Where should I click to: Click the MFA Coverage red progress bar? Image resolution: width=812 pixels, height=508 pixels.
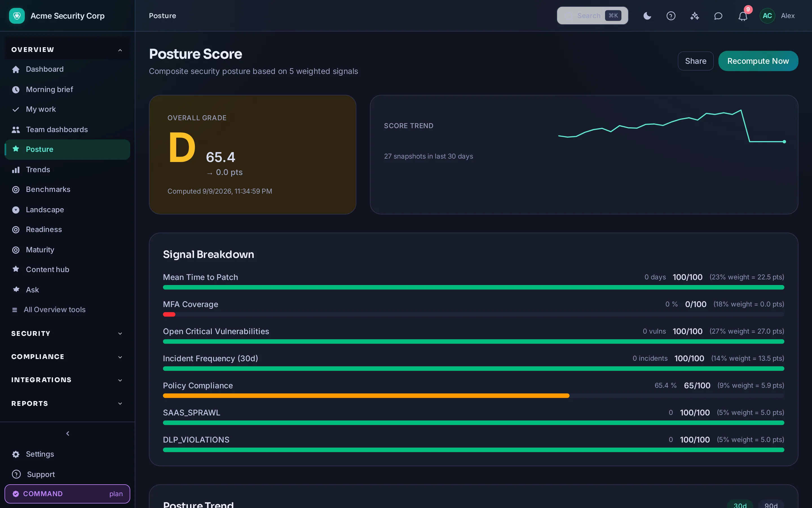coord(169,314)
